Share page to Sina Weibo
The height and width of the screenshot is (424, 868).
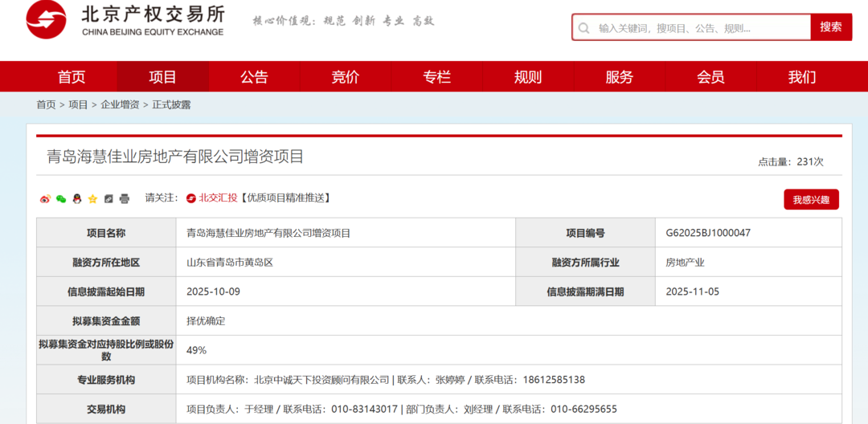[45, 198]
